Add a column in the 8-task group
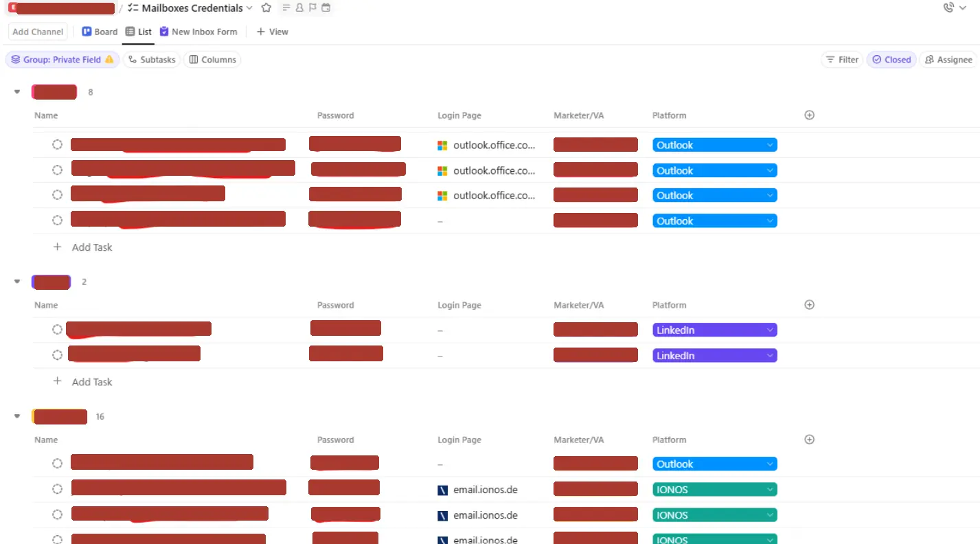980x544 pixels. pos(809,115)
